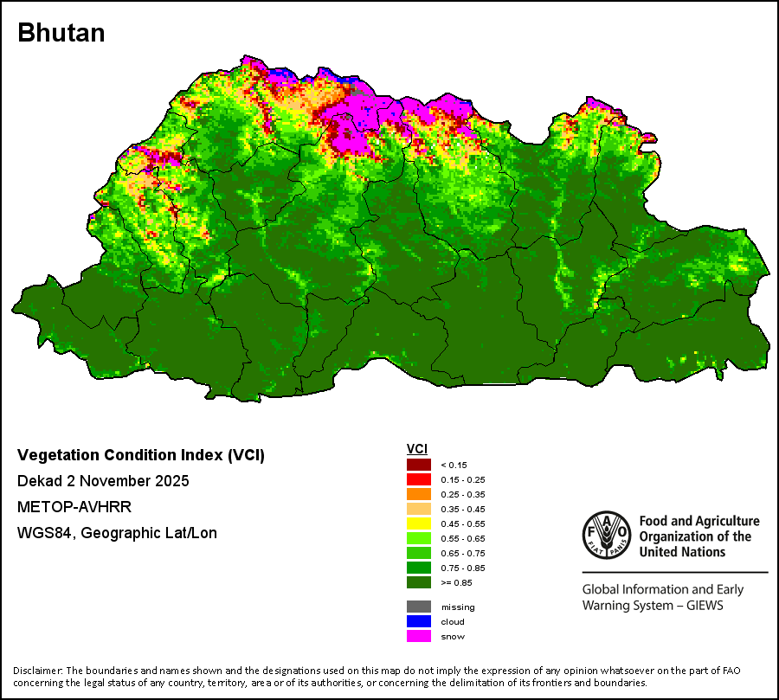Click the 0.75 - 0.85 green legend swatch
Image resolution: width=779 pixels, height=700 pixels.
419,568
